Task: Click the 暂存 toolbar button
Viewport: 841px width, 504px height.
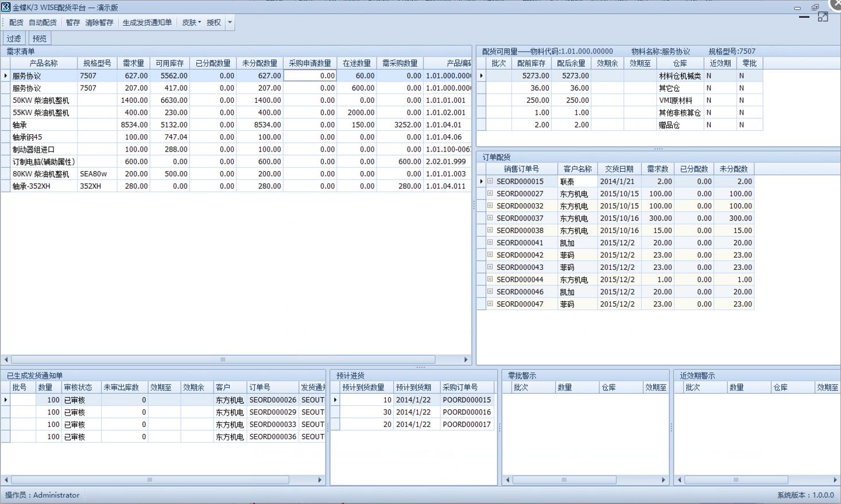Action: pyautogui.click(x=73, y=22)
